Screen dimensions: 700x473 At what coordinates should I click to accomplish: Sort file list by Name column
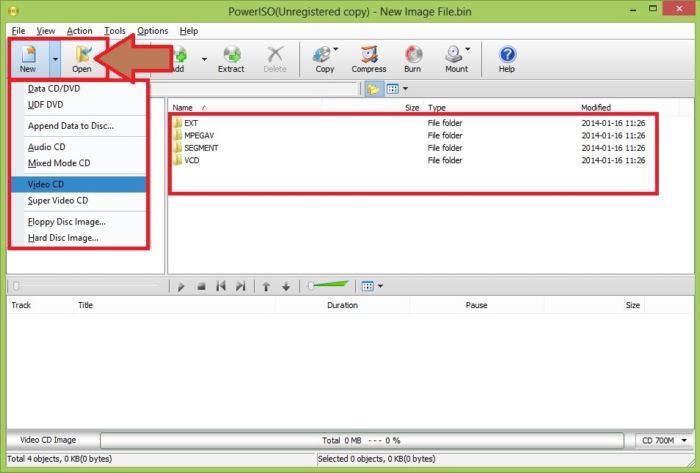[245, 108]
